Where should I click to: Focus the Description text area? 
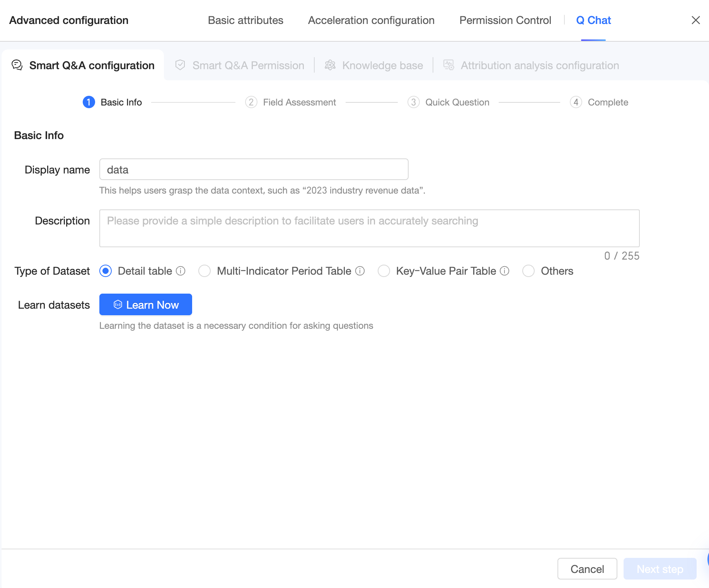(x=369, y=228)
